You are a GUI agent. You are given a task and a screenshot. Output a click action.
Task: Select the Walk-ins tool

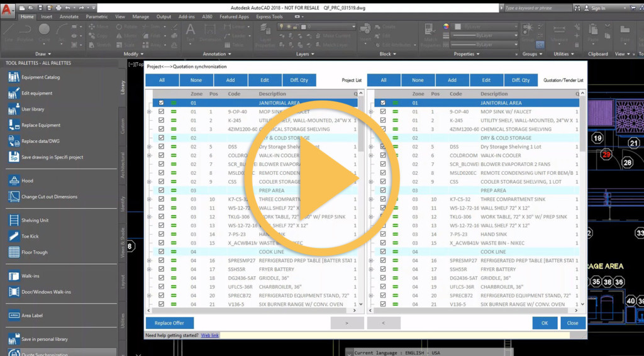coord(24,276)
